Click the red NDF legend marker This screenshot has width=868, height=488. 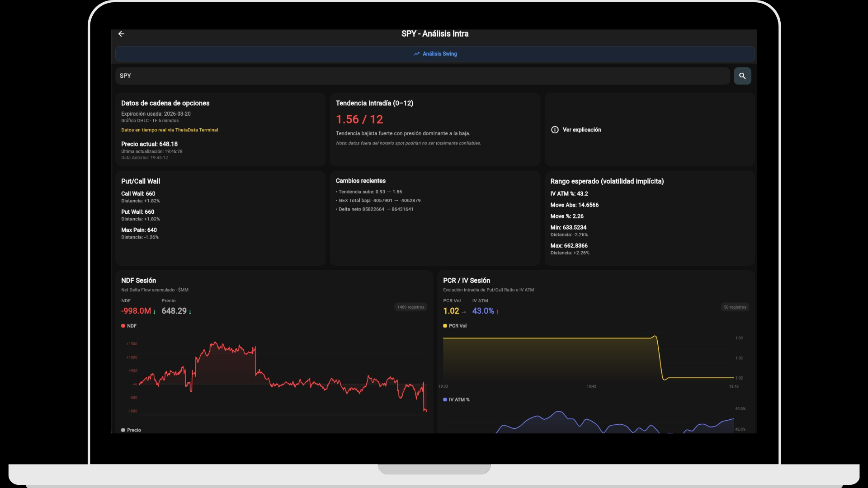click(x=122, y=326)
